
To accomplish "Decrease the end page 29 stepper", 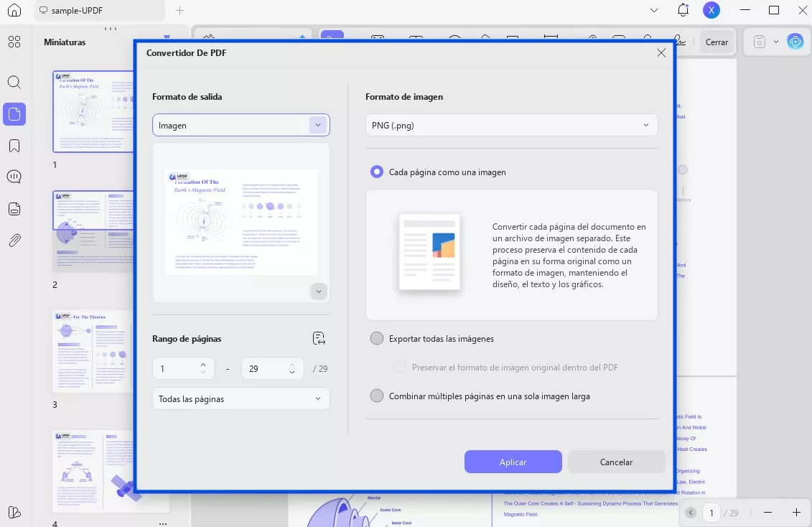I will (292, 372).
